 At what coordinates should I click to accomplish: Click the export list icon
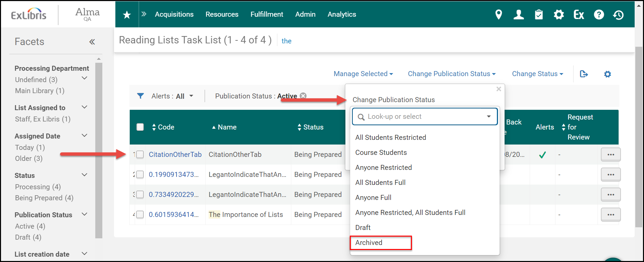click(x=584, y=74)
